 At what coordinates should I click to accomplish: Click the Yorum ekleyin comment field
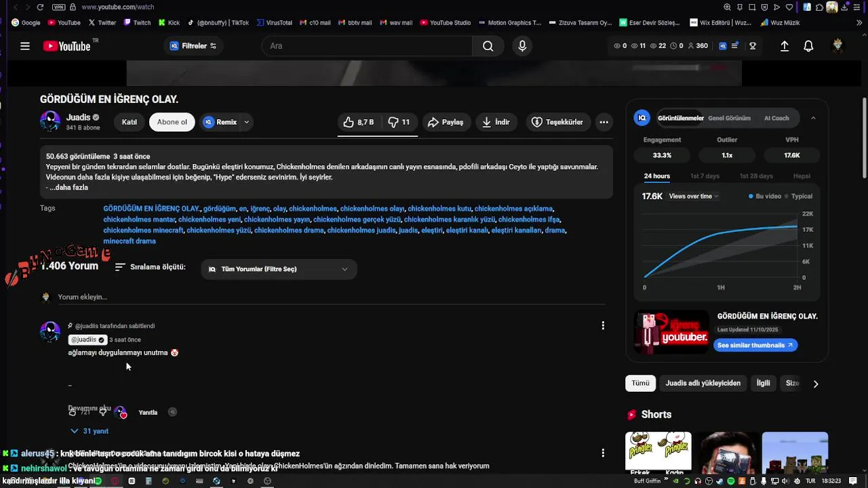click(x=331, y=297)
